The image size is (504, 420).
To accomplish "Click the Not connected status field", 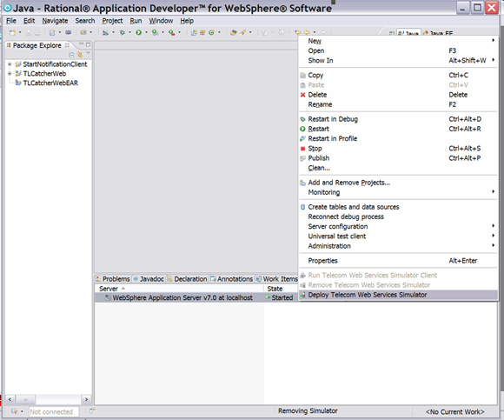I will tap(53, 412).
